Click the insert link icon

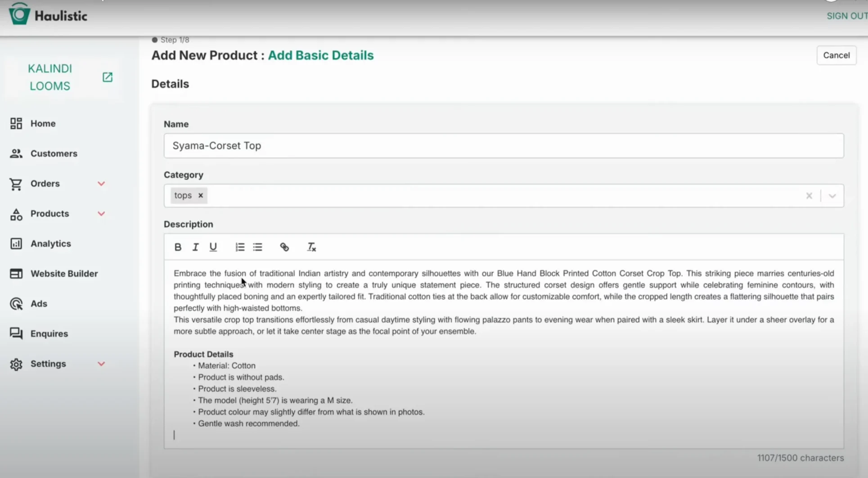pos(284,247)
